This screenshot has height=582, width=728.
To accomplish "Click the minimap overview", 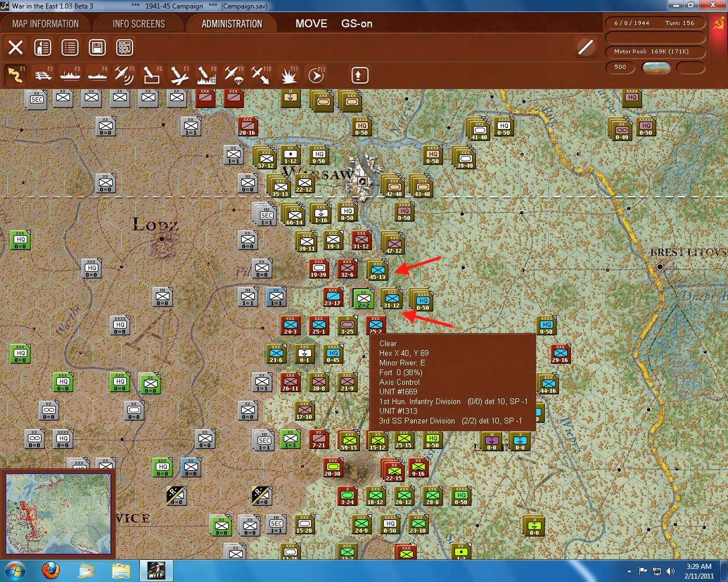I will click(x=58, y=514).
